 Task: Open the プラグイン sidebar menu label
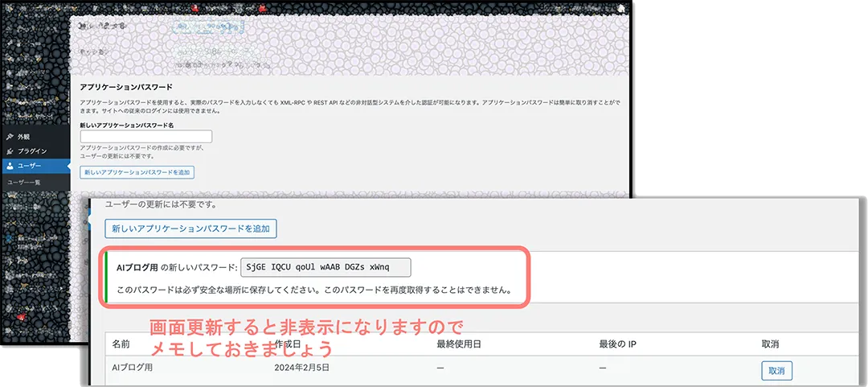click(32, 151)
